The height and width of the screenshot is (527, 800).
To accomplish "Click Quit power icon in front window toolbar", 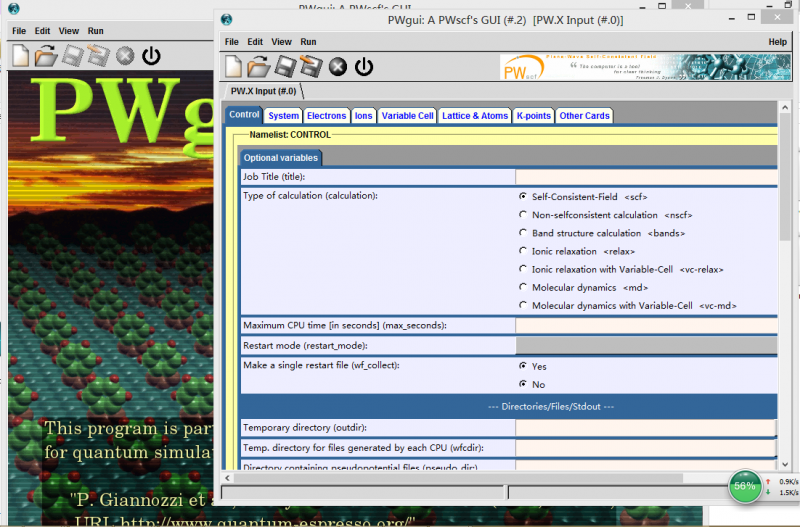I will click(x=364, y=67).
